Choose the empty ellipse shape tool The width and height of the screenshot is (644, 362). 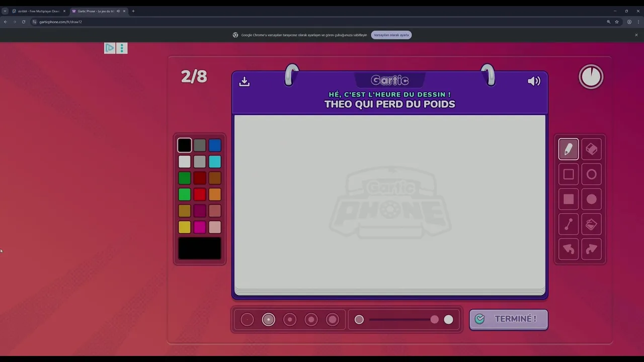point(592,174)
